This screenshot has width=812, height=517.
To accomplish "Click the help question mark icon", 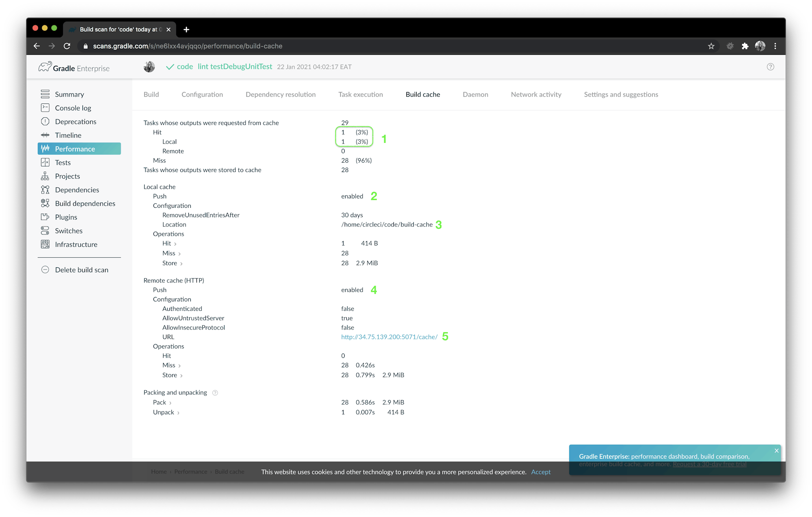I will (770, 67).
